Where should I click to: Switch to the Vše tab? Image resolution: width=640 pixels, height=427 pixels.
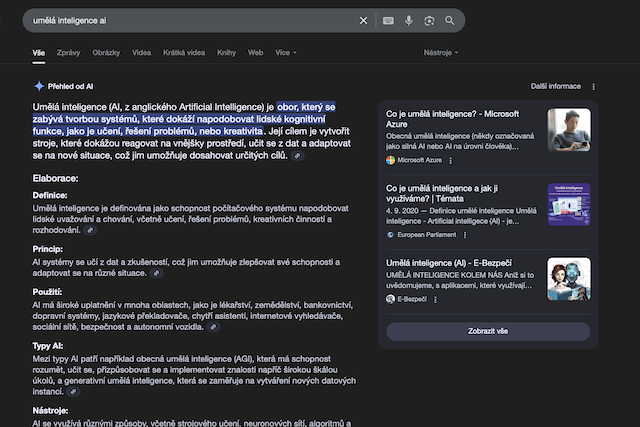click(39, 53)
